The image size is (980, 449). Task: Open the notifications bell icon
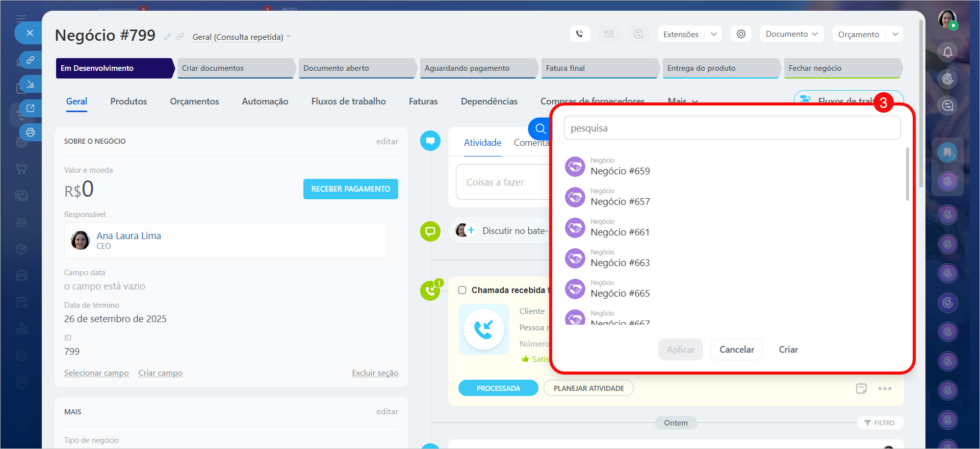947,52
